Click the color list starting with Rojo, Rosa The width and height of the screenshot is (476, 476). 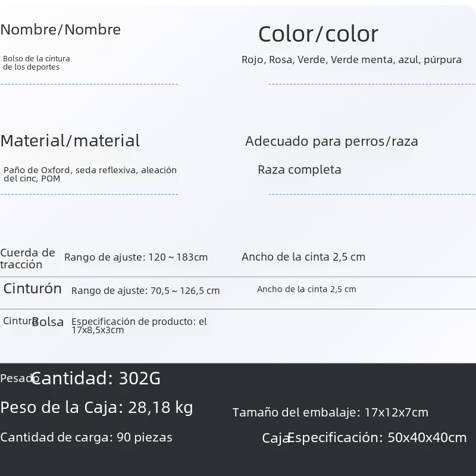[352, 59]
